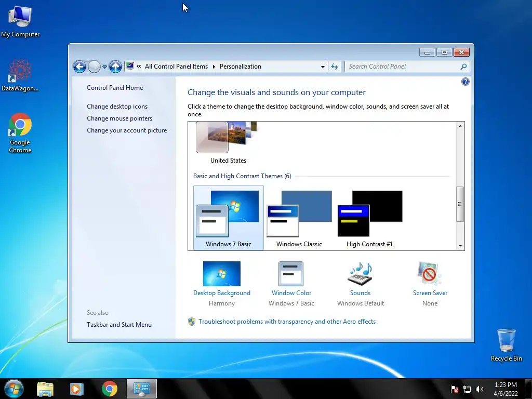Open Taskbar and Start Menu link

point(119,325)
